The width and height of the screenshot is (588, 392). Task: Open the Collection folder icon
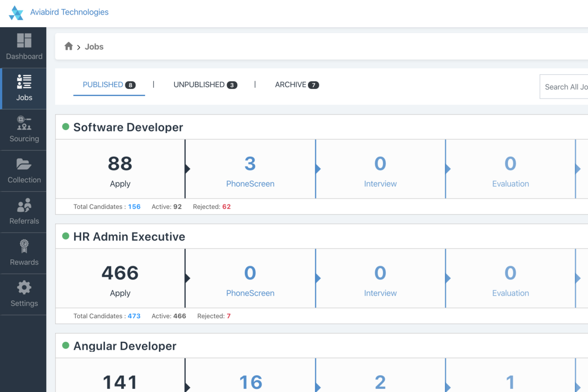click(24, 164)
